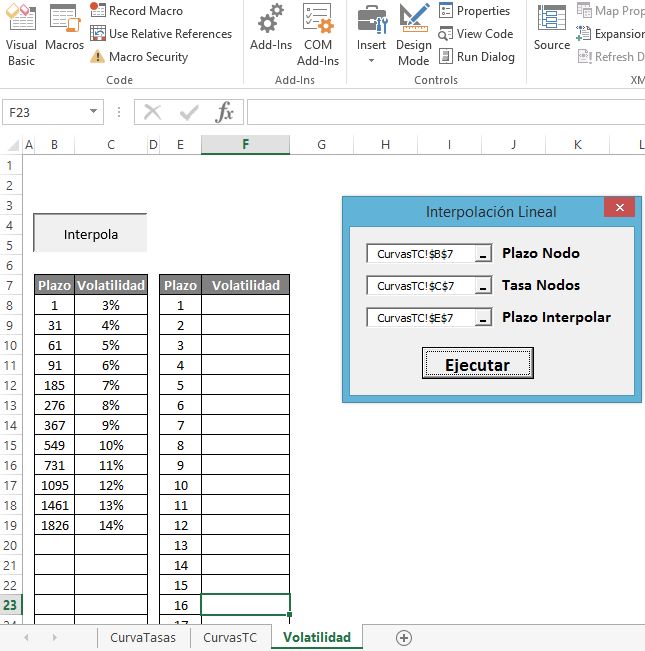Select the 3% volatility cell
The image size is (645, 651).
point(111,305)
